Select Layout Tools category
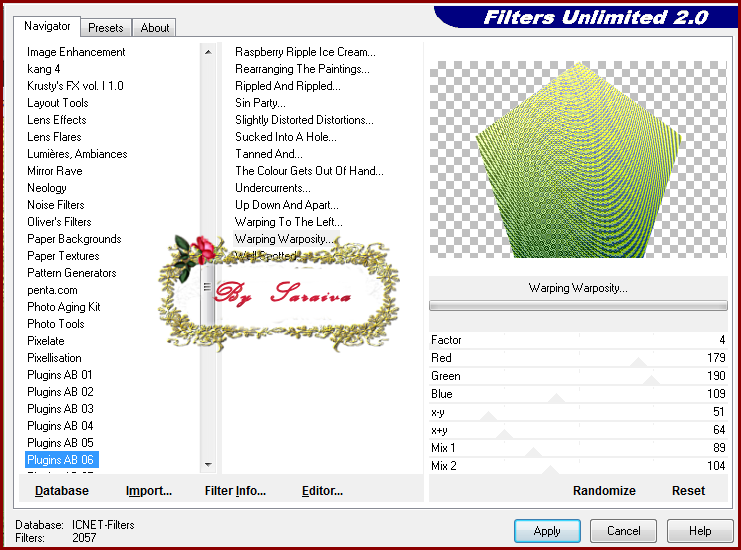The image size is (741, 550). point(58,103)
